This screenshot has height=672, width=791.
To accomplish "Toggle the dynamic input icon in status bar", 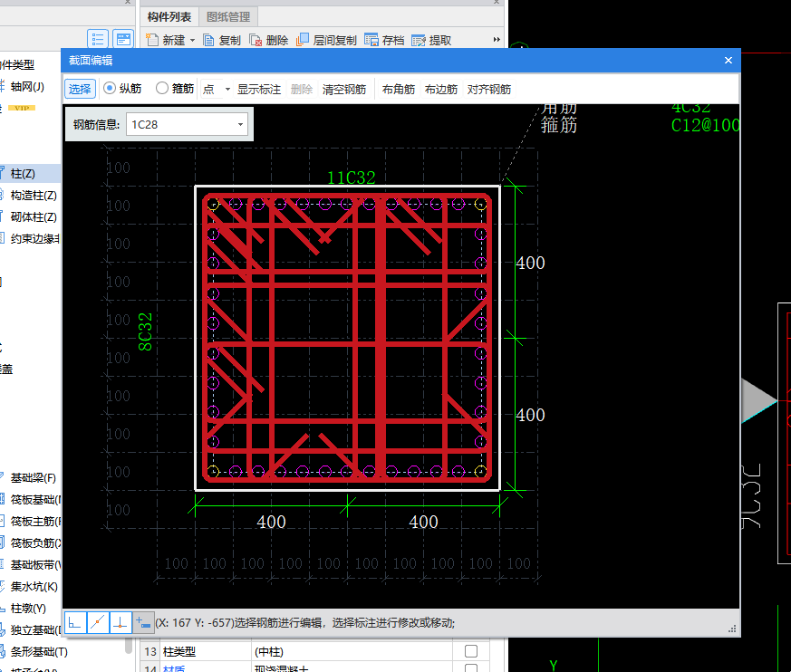I will click(143, 622).
